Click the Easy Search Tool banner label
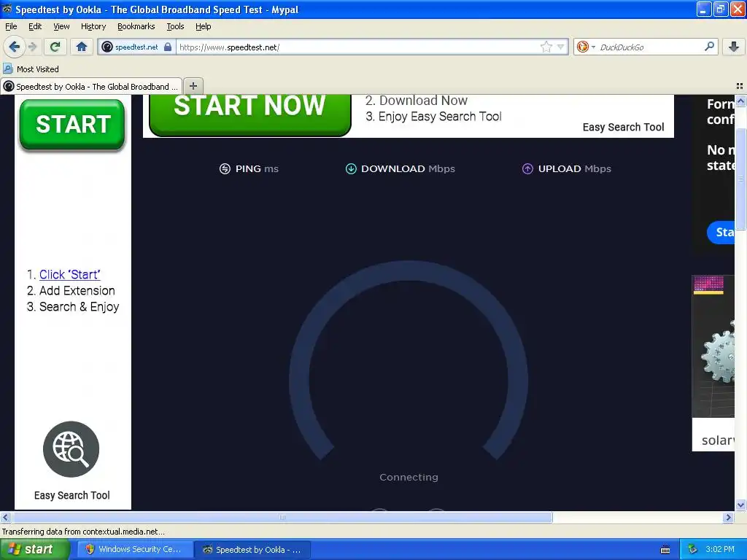Screen dimensions: 747x560 pos(623,127)
